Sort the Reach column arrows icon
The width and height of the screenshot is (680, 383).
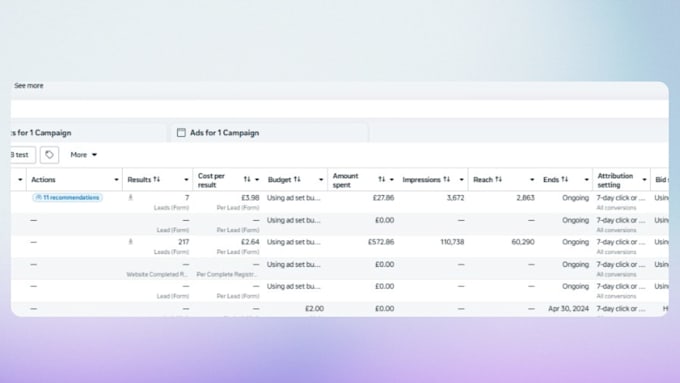point(499,180)
